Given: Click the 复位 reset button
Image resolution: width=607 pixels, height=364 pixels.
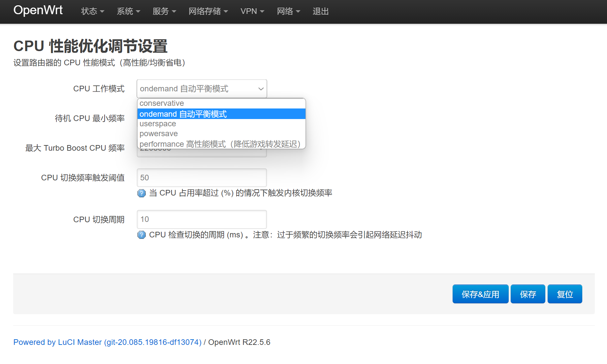Looking at the screenshot, I should (564, 294).
